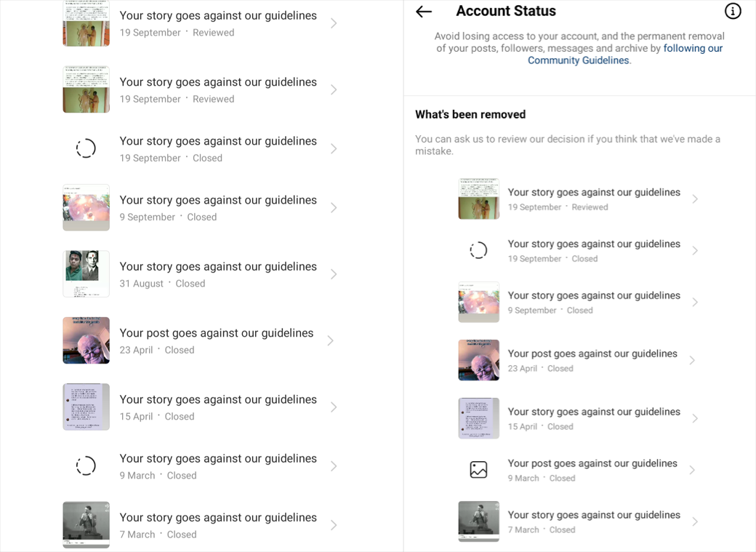This screenshot has width=756, height=552.
Task: Click the loading spinner icon for 19 September Closed in the left list
Action: tap(86, 148)
